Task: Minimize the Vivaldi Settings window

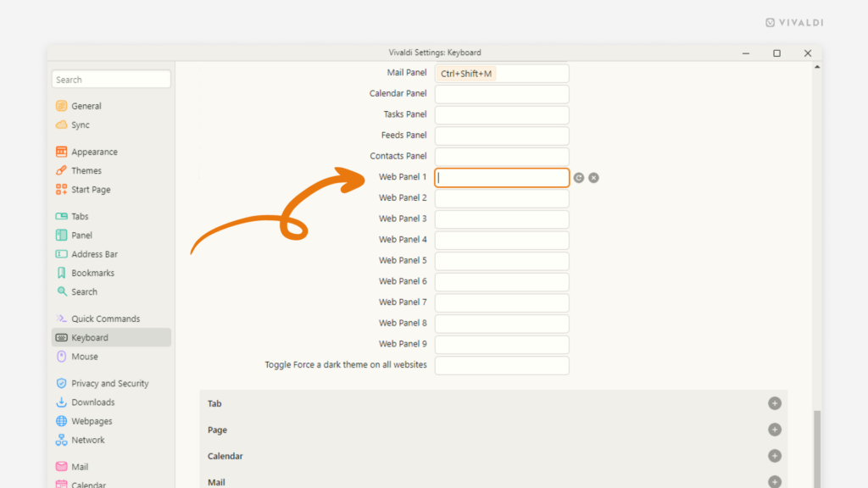Action: coord(746,53)
